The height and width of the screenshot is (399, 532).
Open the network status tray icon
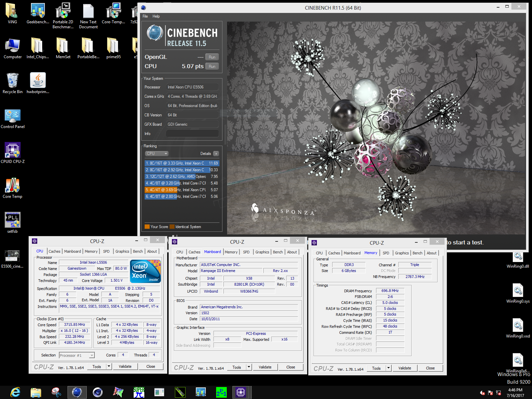[498, 393]
